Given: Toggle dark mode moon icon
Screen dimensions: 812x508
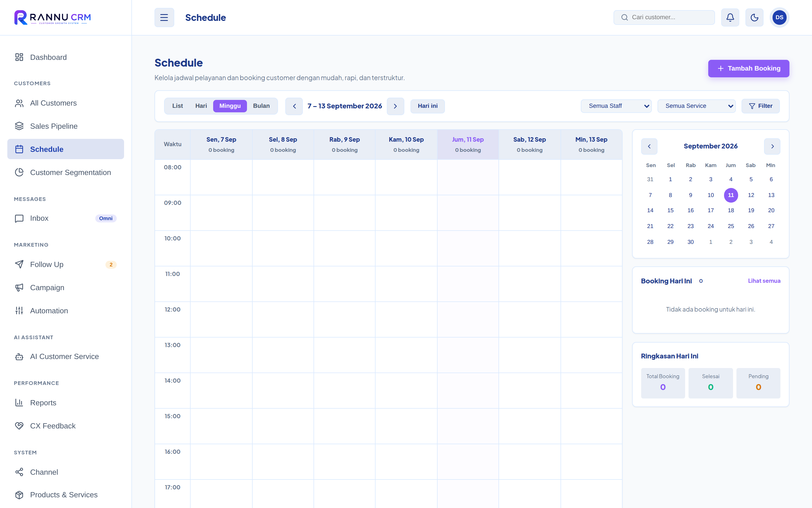Looking at the screenshot, I should click(754, 17).
